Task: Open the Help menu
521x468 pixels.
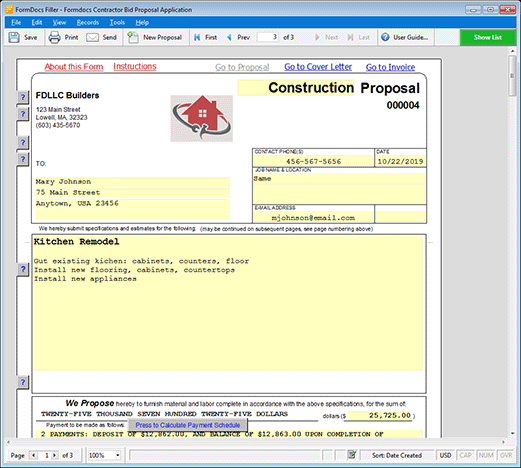Action: (142, 22)
